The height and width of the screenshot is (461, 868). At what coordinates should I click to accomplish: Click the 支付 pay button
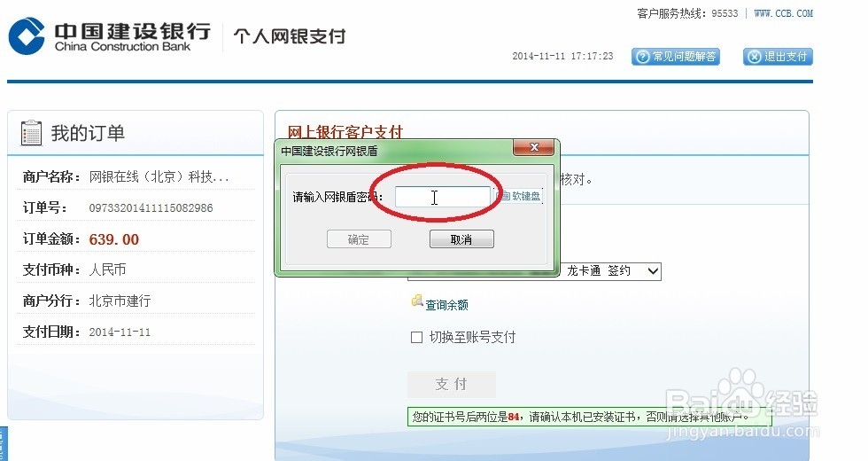coord(451,384)
